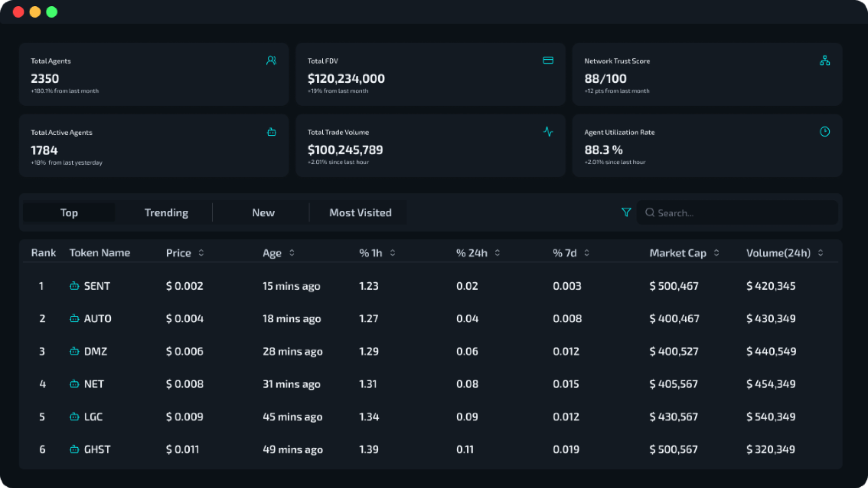Select the network icon on Network Trust Score card
868x488 pixels.
pyautogui.click(x=825, y=61)
